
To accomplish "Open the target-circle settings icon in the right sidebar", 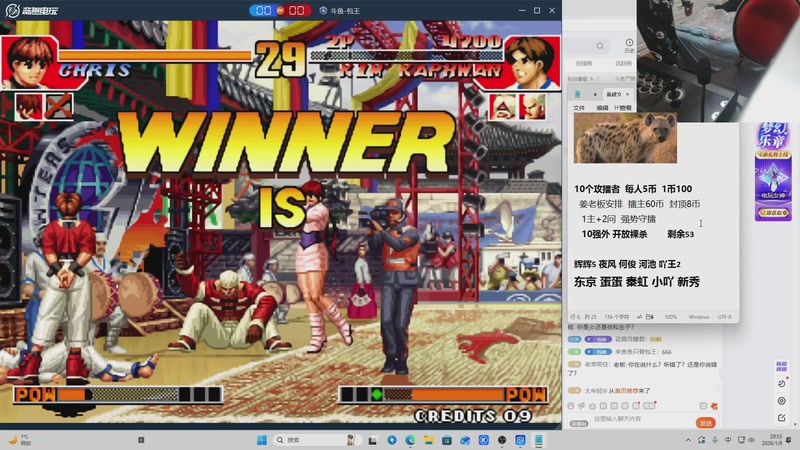I will [x=782, y=401].
